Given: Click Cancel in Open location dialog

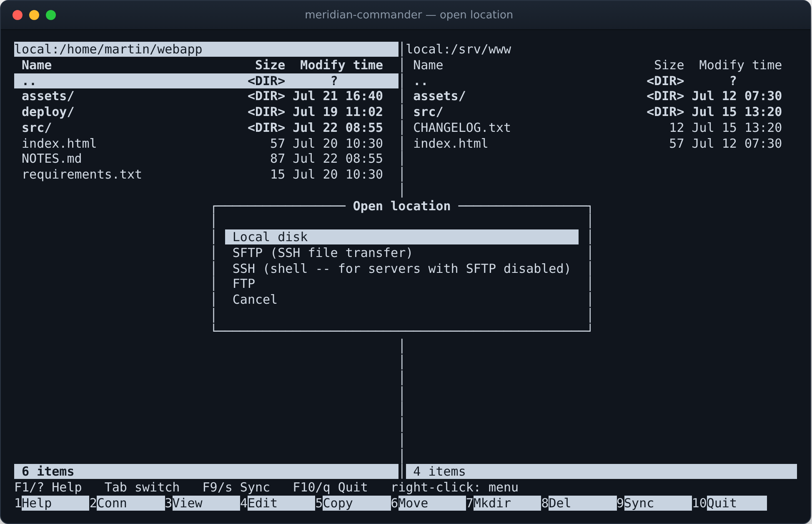Looking at the screenshot, I should [401, 300].
